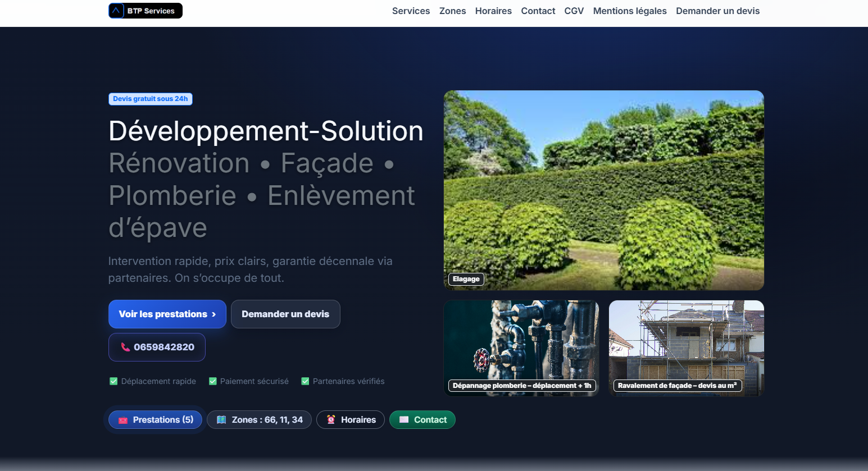Open Mentions légales link
The width and height of the screenshot is (868, 471).
pyautogui.click(x=630, y=11)
